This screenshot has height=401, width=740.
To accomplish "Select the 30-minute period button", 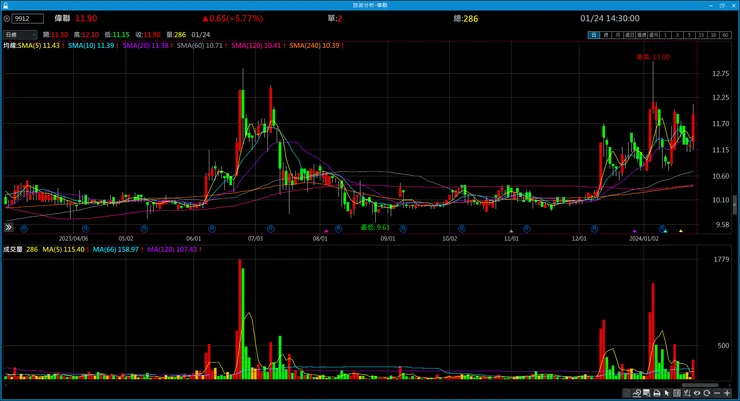I will point(714,35).
